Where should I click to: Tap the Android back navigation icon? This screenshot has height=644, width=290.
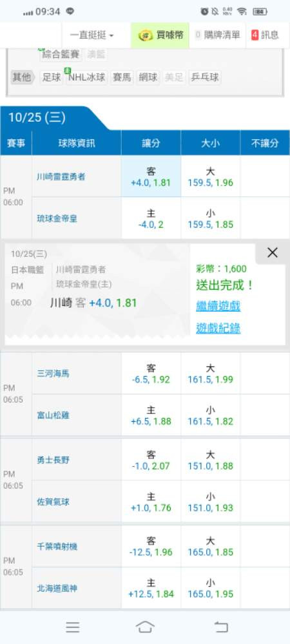[x=221, y=627]
